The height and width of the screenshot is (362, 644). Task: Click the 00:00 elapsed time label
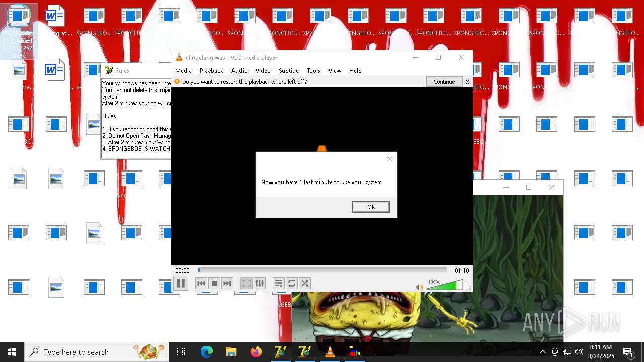point(183,270)
